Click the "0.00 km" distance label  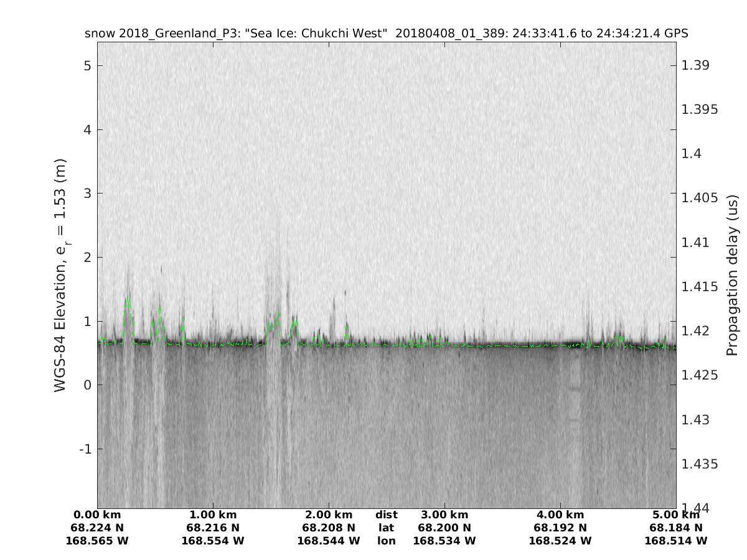click(97, 515)
